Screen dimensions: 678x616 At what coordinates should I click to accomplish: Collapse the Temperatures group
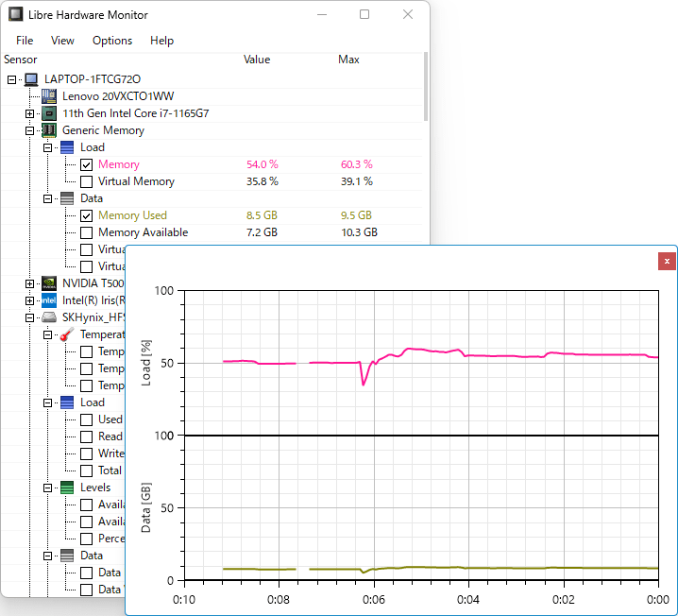pos(47,334)
